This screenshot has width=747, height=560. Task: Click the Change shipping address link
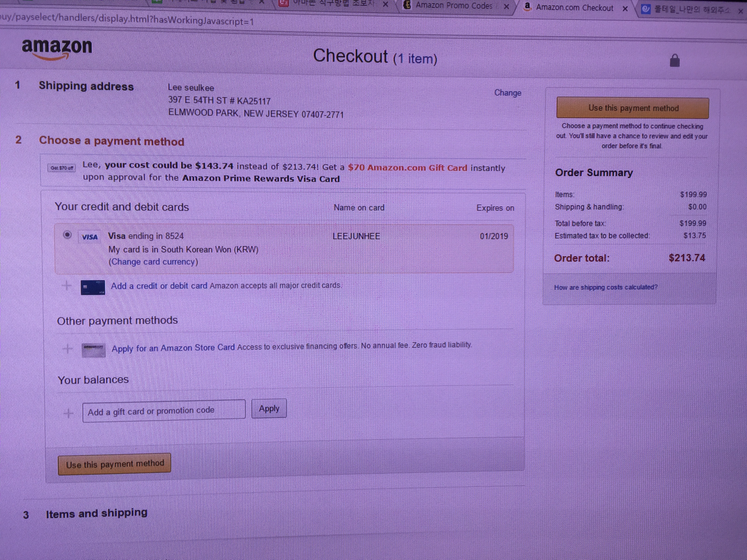tap(508, 93)
